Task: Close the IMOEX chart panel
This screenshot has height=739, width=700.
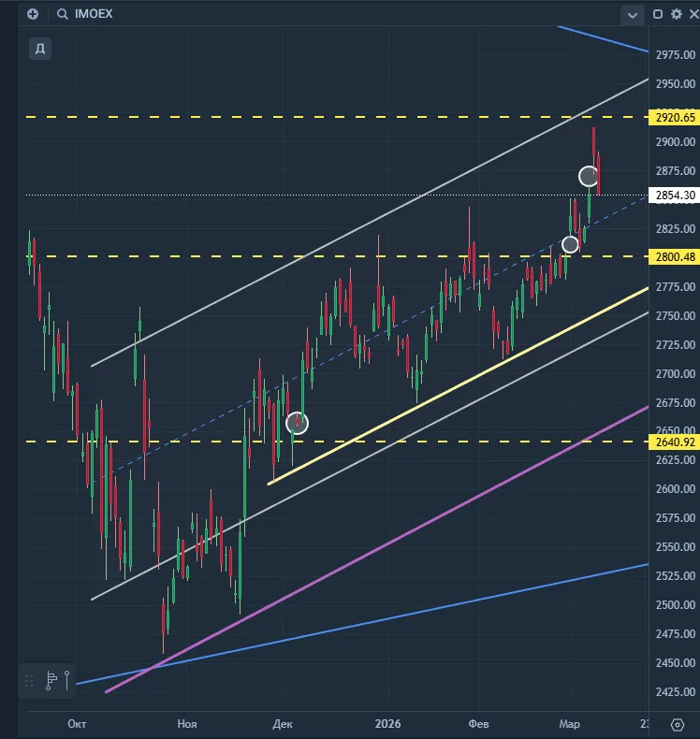Action: point(693,14)
